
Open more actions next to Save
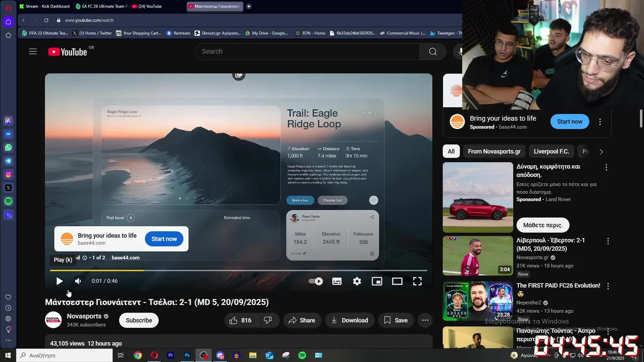click(x=425, y=320)
